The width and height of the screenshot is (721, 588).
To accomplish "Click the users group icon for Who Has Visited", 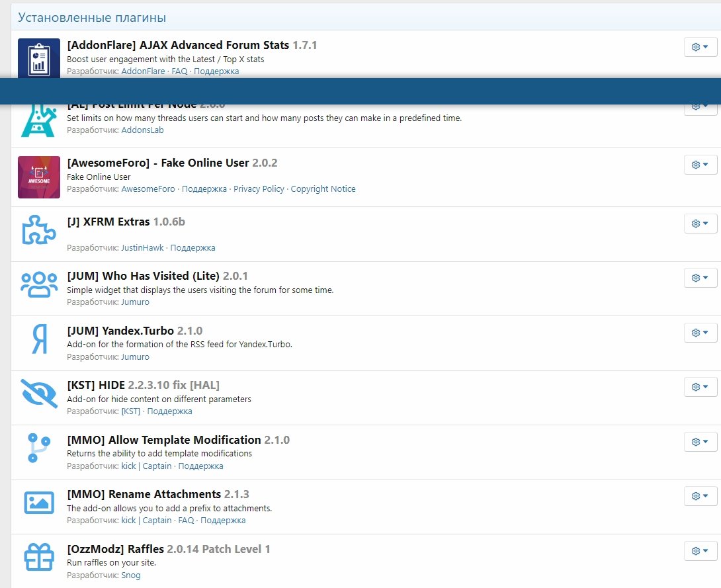I will pyautogui.click(x=39, y=284).
